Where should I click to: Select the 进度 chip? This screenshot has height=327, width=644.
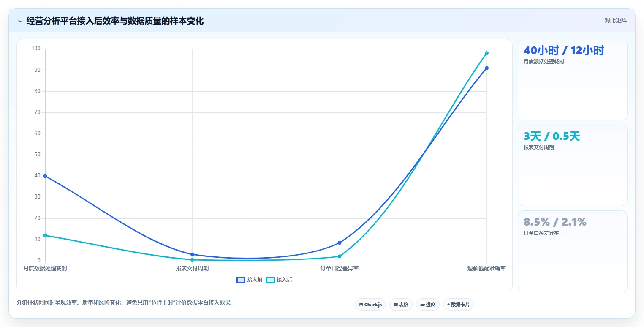pyautogui.click(x=428, y=305)
